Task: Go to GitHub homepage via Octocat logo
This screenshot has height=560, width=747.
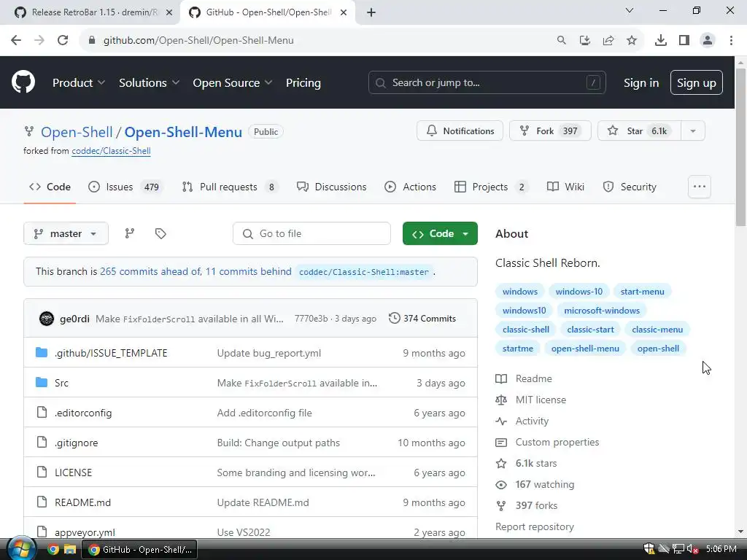Action: (23, 82)
